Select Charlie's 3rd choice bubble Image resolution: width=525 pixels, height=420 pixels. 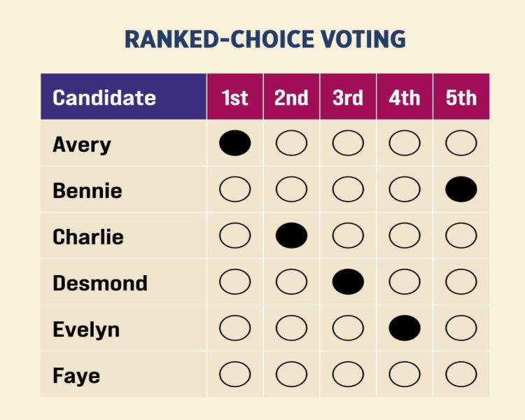coord(348,236)
